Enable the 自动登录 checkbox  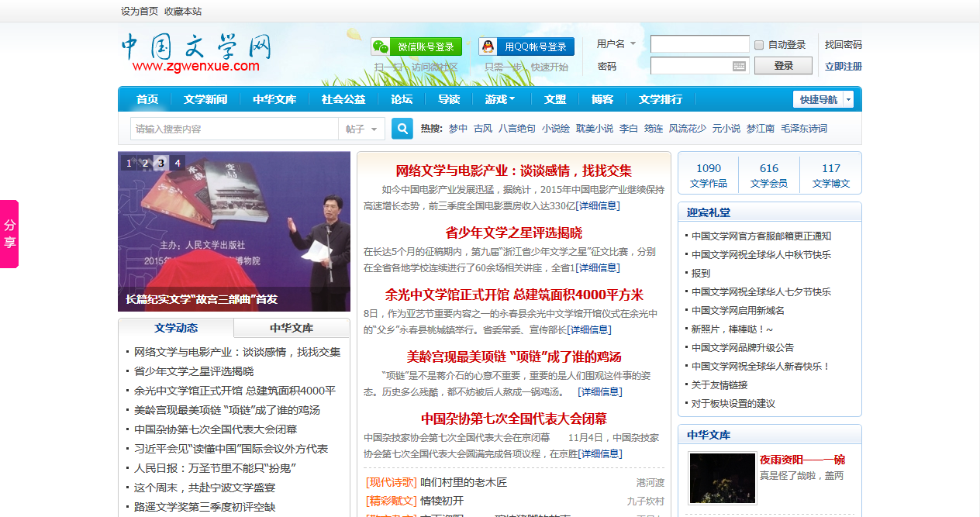click(x=759, y=45)
